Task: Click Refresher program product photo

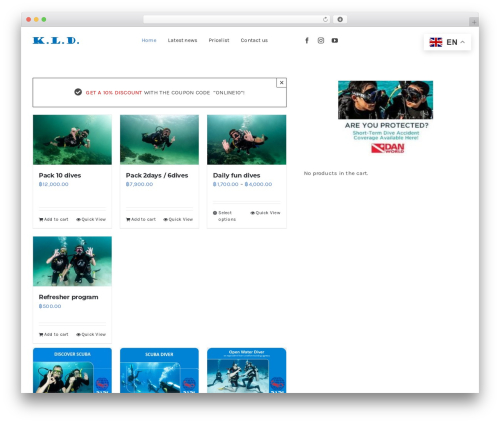Action: (72, 261)
